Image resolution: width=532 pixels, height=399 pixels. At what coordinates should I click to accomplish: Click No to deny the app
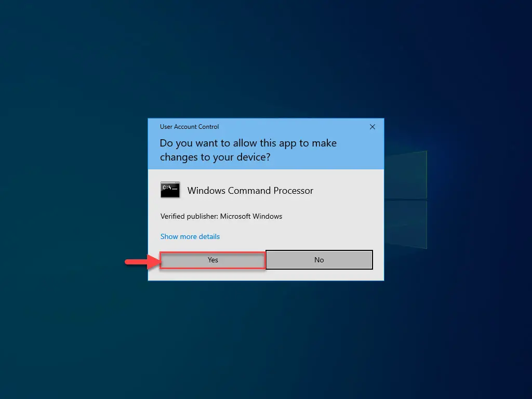pos(319,260)
